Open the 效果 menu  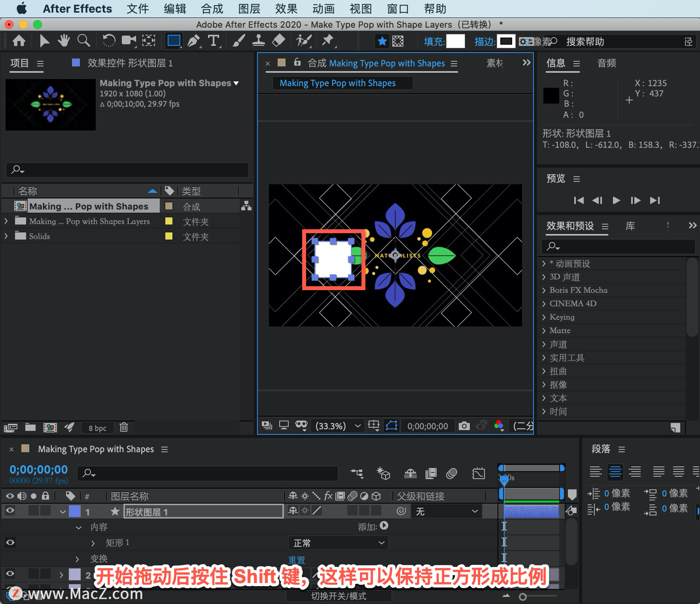click(x=286, y=9)
